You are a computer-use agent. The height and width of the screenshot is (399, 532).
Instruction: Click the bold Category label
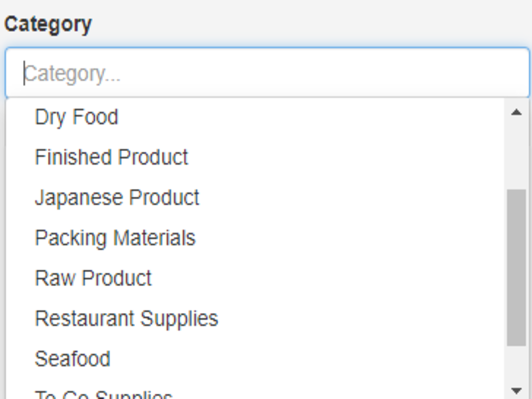tap(48, 25)
